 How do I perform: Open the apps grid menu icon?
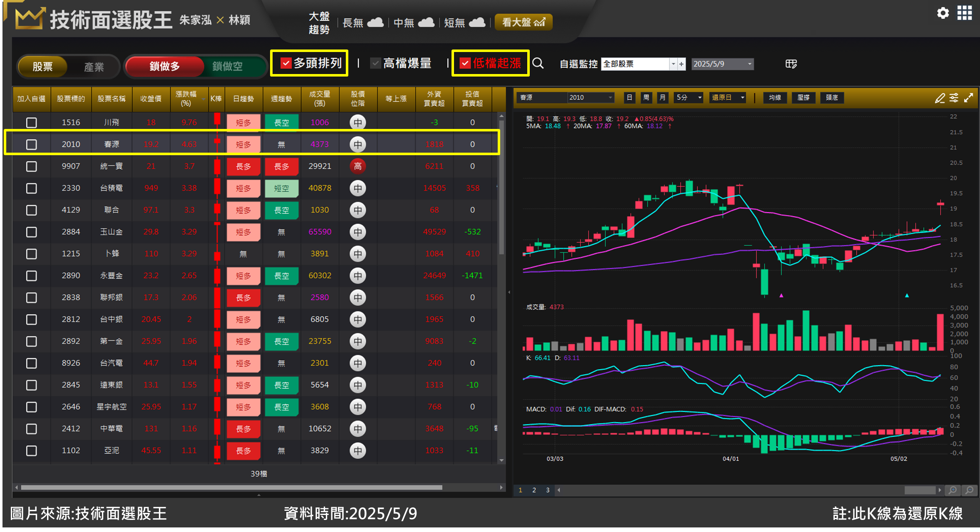point(964,13)
